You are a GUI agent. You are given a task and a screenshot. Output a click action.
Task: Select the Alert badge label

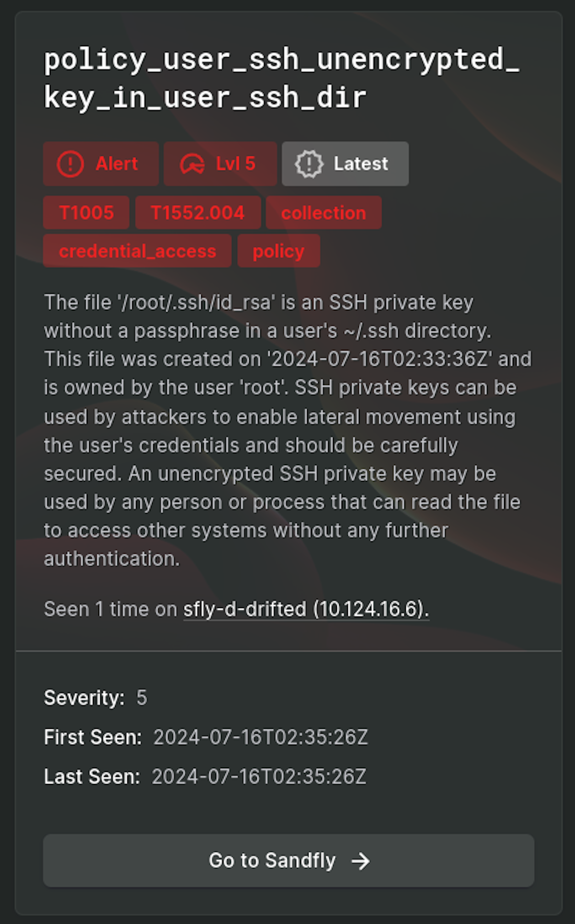coord(116,164)
